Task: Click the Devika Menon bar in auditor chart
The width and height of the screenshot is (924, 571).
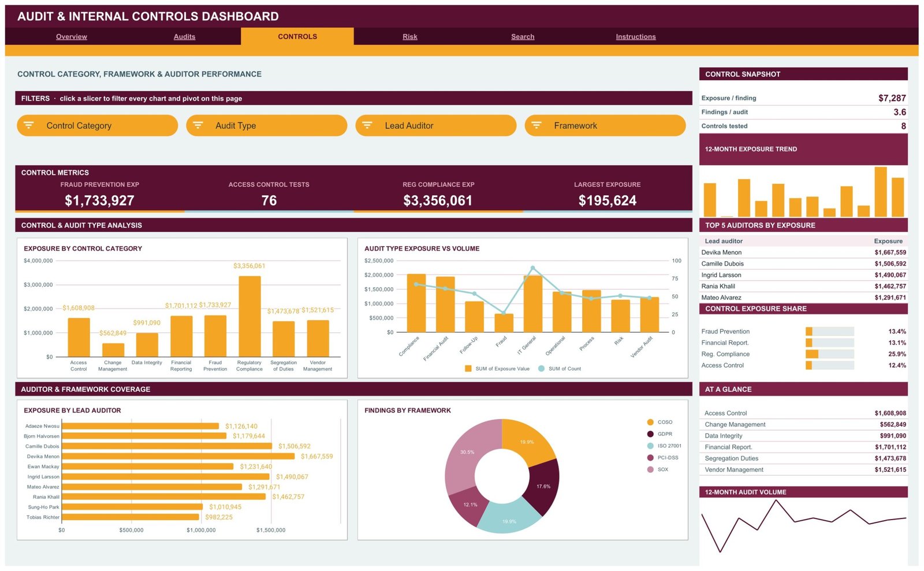Action: [178, 456]
